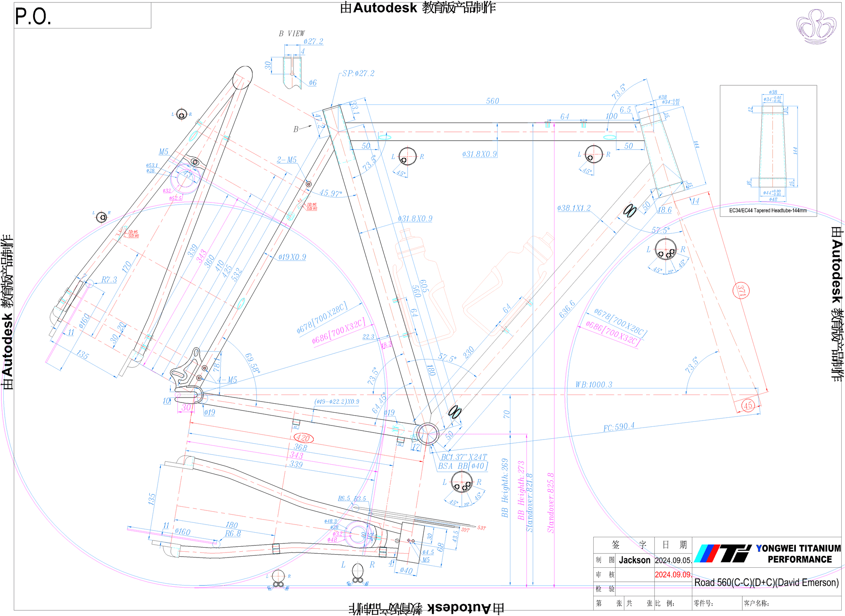Select the red review date '2024.09.09.'
This screenshot has width=845, height=616.
(x=673, y=574)
